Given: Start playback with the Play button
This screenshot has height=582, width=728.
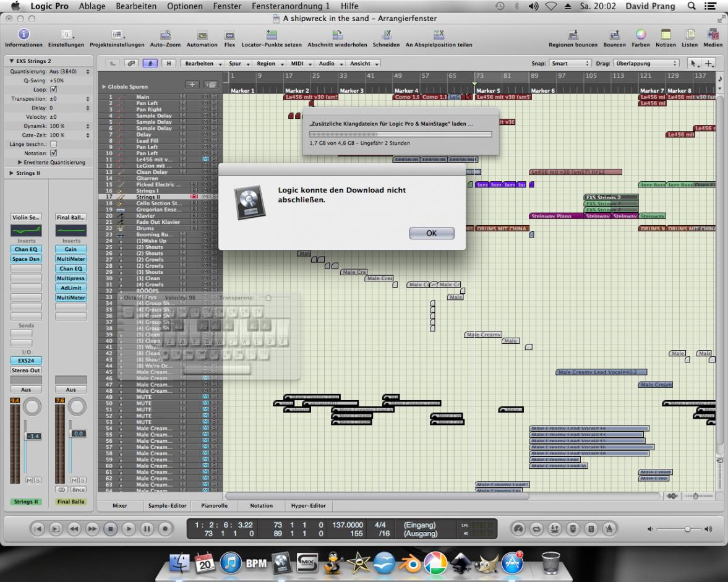Looking at the screenshot, I should click(x=129, y=529).
